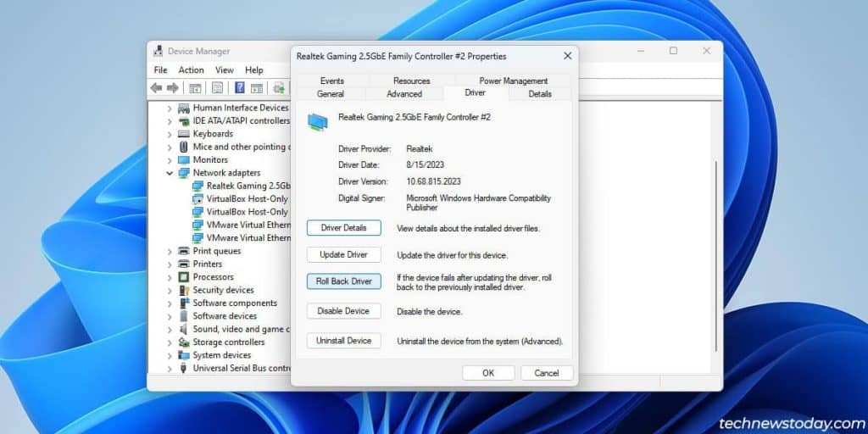
Task: Switch to the Power Management tab
Action: [x=513, y=81]
